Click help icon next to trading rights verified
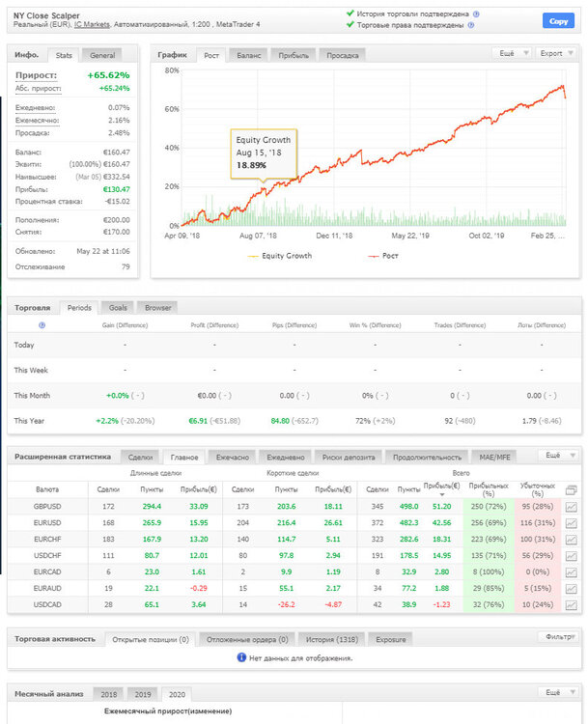 [x=470, y=25]
